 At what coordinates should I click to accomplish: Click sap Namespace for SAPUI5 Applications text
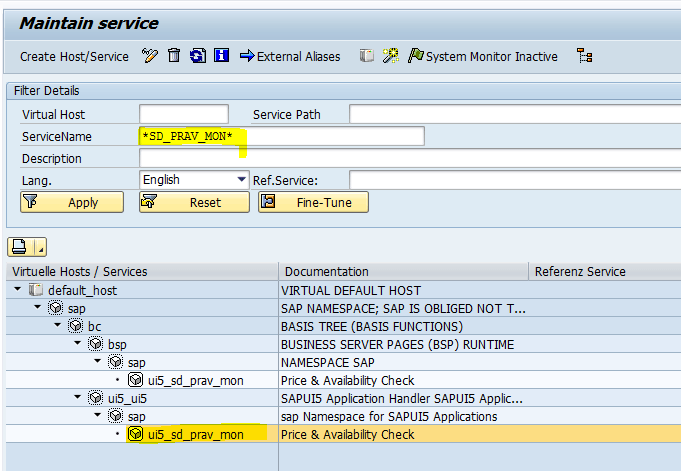click(x=389, y=417)
